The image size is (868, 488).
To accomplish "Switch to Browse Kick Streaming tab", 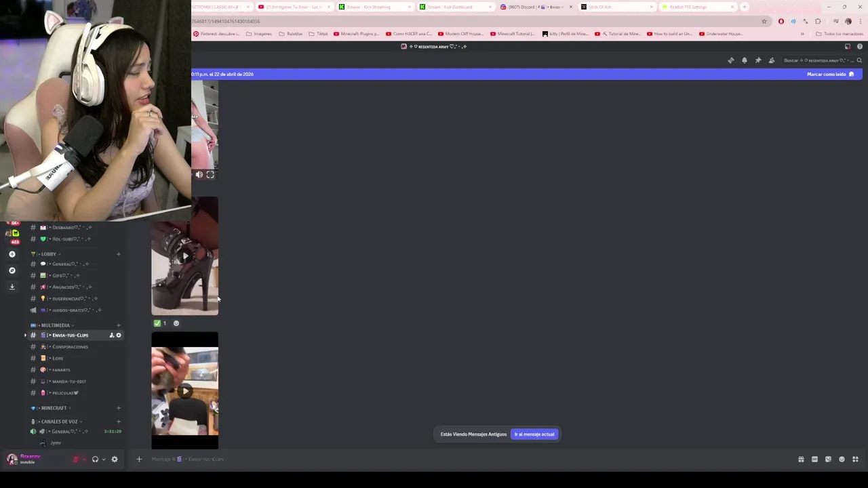I will coord(374,7).
